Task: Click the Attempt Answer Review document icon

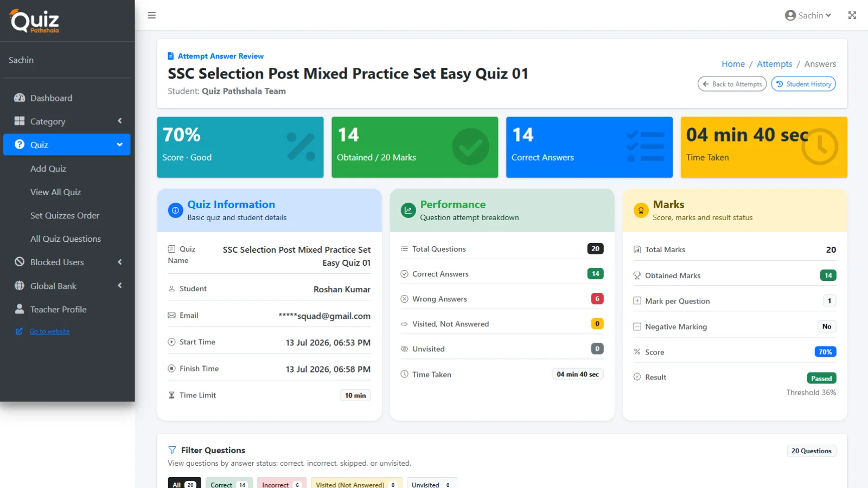Action: tap(171, 56)
